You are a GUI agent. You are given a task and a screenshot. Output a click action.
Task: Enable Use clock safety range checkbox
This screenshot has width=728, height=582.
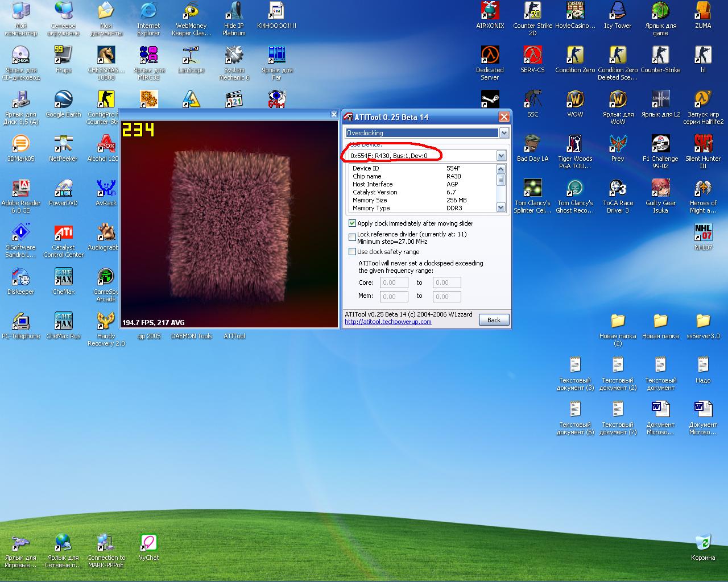click(x=353, y=252)
